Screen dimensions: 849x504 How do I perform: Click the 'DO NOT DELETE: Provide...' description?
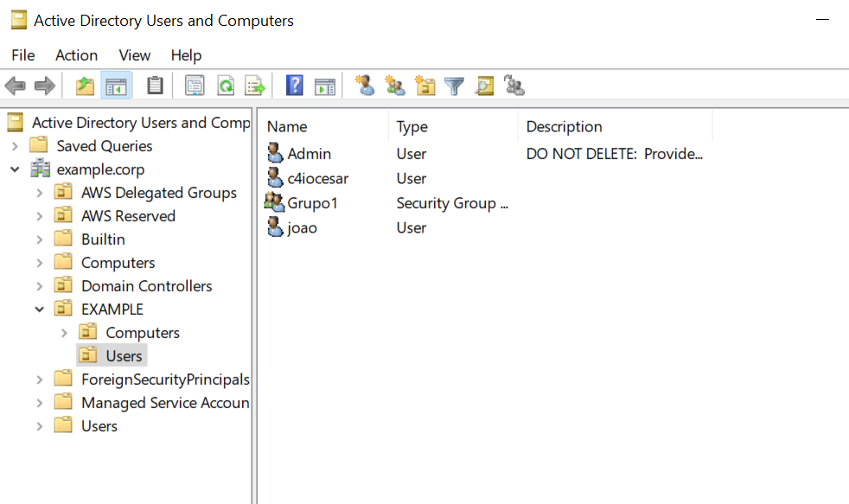(x=615, y=154)
